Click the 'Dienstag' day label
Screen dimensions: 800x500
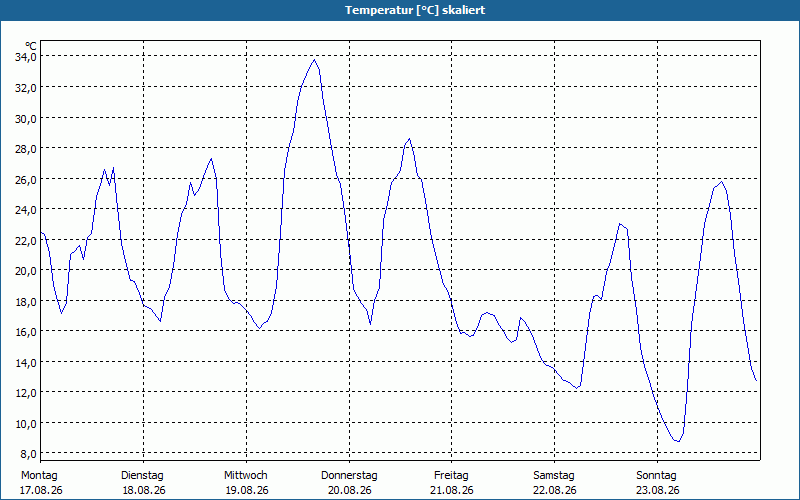tap(142, 476)
